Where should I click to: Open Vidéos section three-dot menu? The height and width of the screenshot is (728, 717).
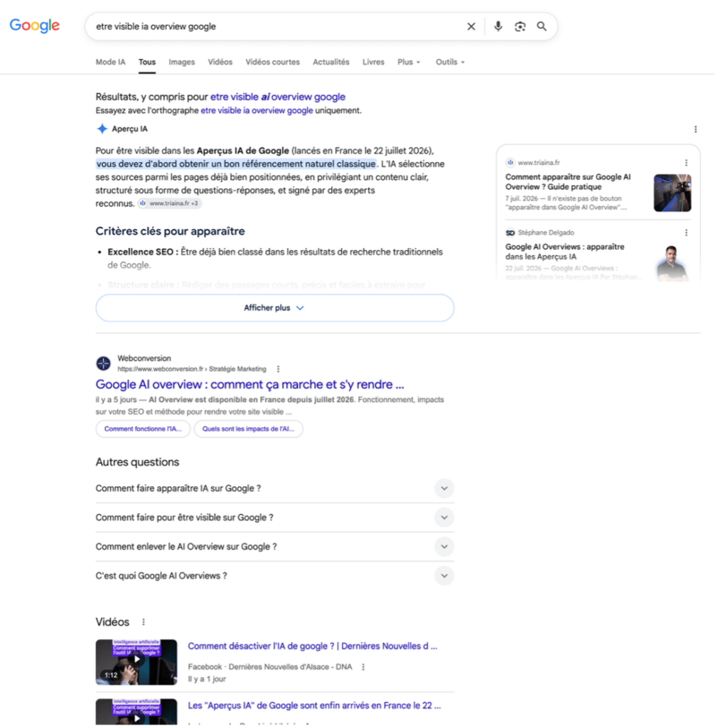click(144, 623)
